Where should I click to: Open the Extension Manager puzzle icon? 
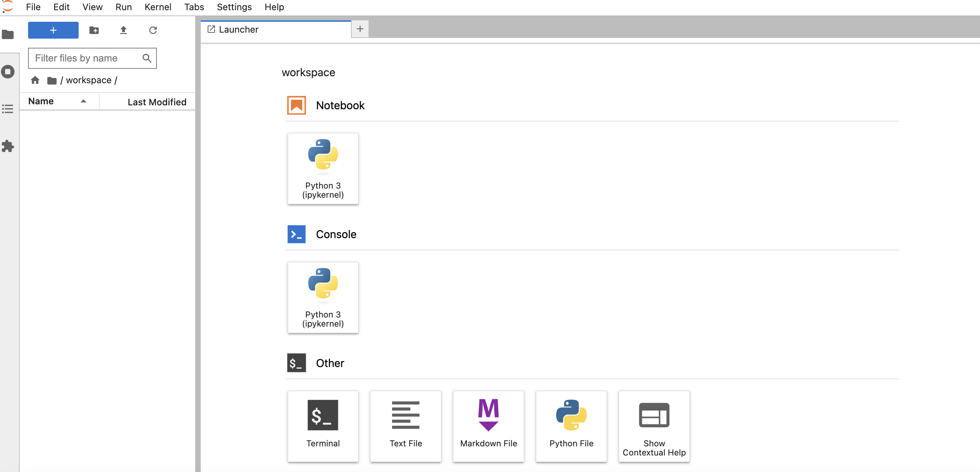pyautogui.click(x=8, y=146)
